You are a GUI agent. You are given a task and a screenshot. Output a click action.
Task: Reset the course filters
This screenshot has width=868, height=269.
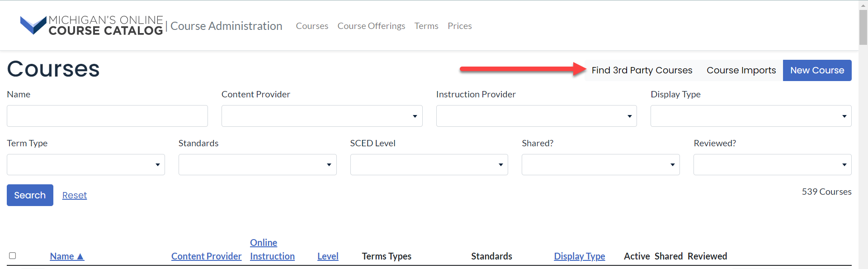pos(75,195)
